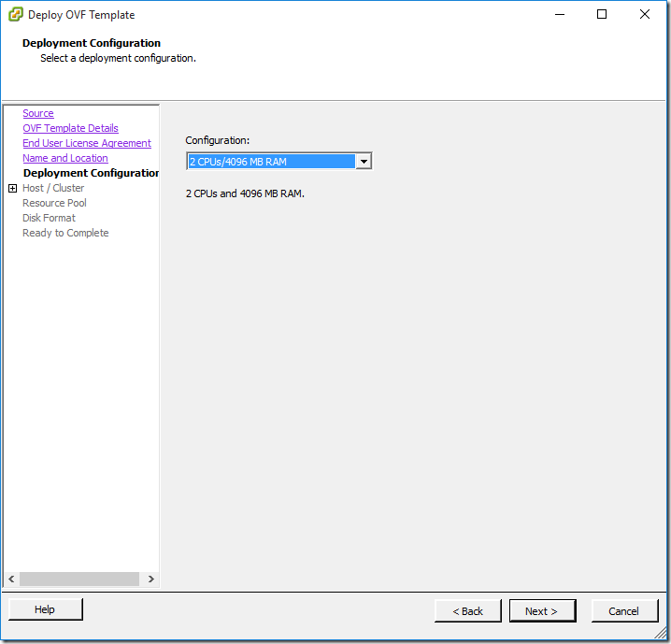Click the Host / Cluster step label
Viewport: 671px width, 644px height.
pos(53,188)
